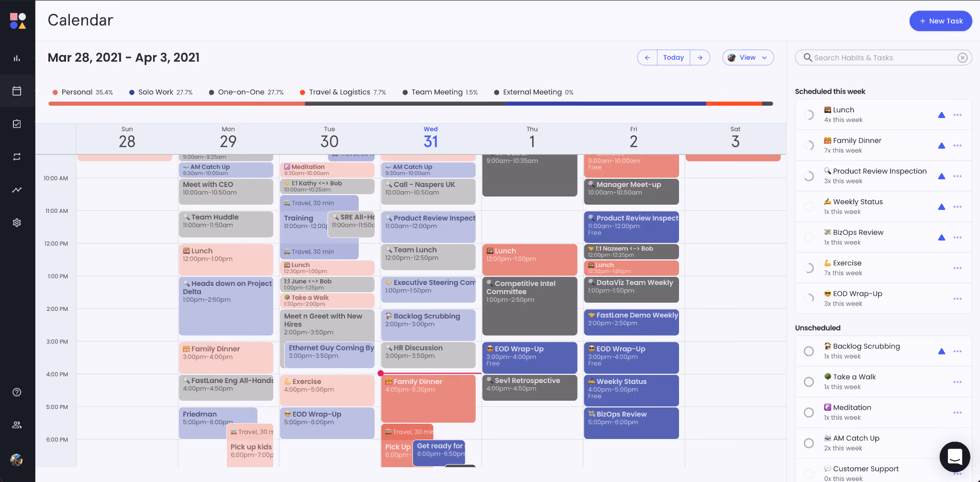The width and height of the screenshot is (980, 482).
Task: Open Backlog Scrubbing event on Wednesday
Action: pos(428,325)
